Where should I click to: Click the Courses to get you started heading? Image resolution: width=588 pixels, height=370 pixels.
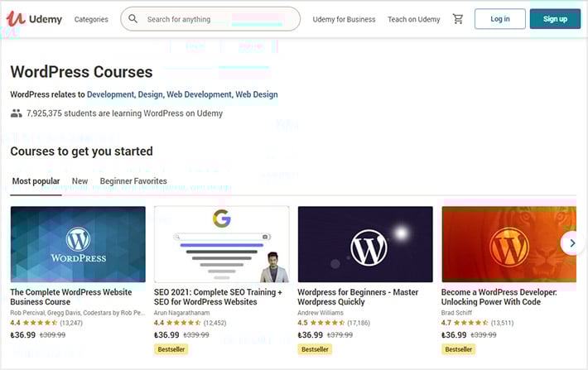point(81,151)
